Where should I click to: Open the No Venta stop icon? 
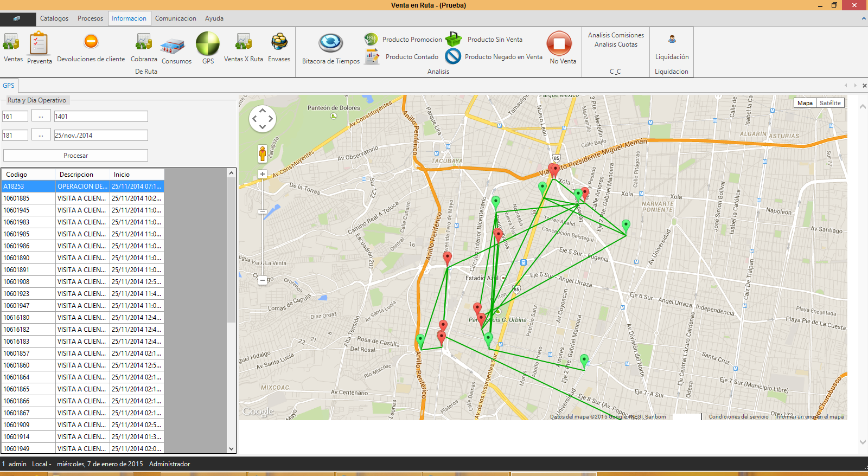point(559,43)
